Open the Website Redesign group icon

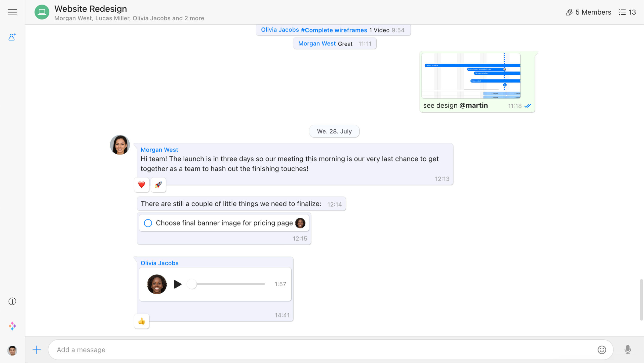tap(42, 12)
